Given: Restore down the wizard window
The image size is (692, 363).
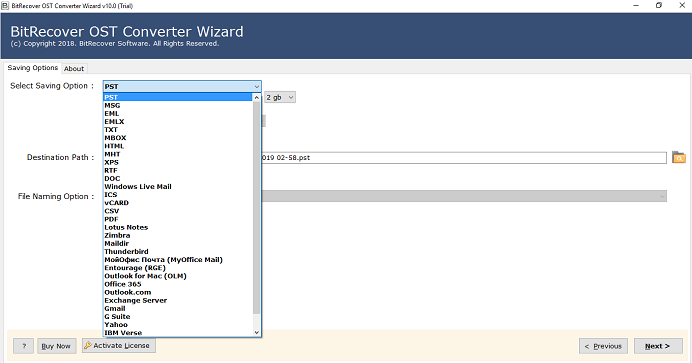Looking at the screenshot, I should coord(659,6).
